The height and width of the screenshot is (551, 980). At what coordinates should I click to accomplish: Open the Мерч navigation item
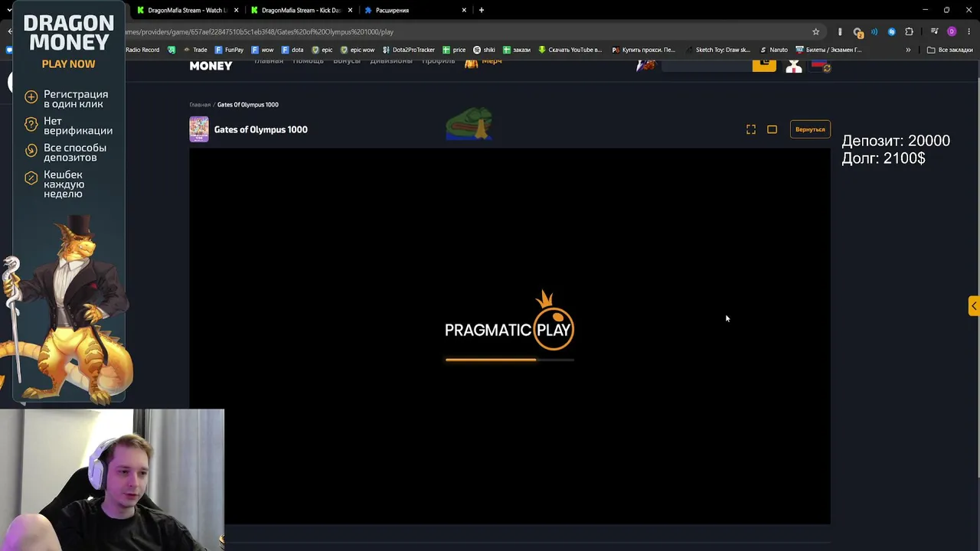point(484,62)
